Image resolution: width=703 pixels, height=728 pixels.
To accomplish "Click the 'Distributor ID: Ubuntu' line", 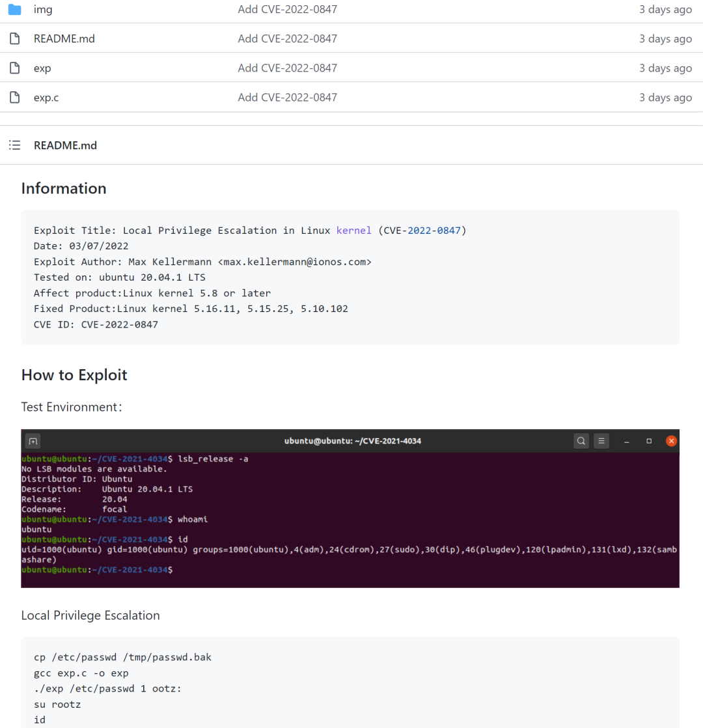I will click(77, 479).
